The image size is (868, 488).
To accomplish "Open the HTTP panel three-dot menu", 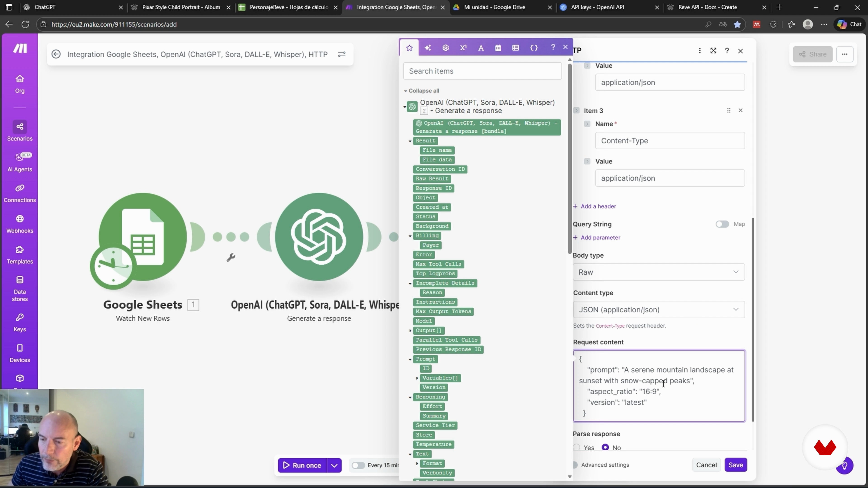I will [x=700, y=51].
